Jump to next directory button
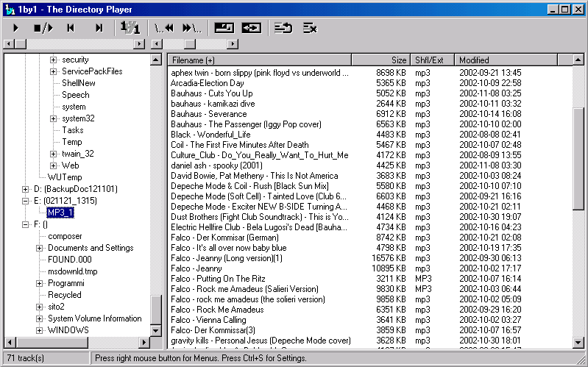The image size is (588, 367). point(191,28)
